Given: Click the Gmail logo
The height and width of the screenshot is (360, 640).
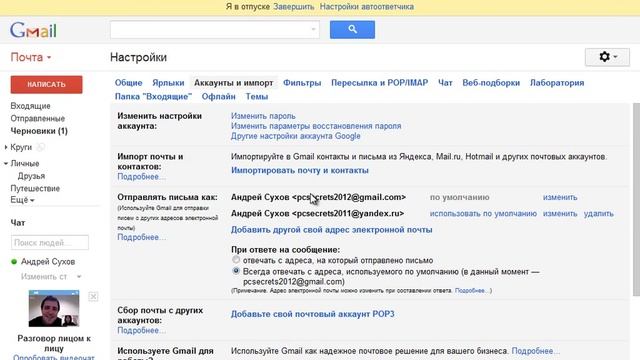Looking at the screenshot, I should [33, 30].
